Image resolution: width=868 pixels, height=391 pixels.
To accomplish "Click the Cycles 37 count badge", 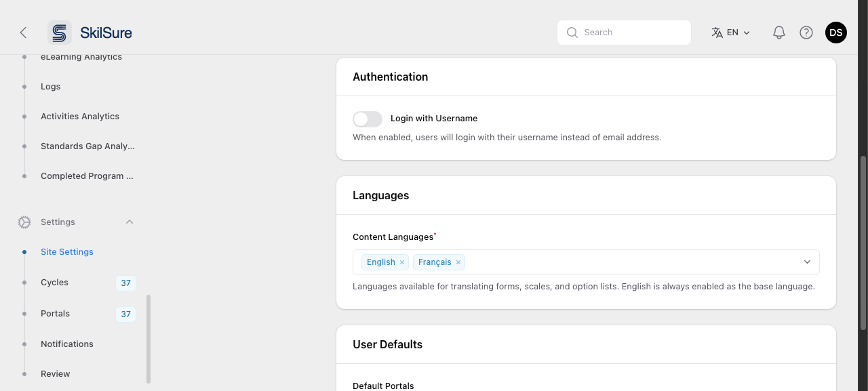I will point(125,283).
